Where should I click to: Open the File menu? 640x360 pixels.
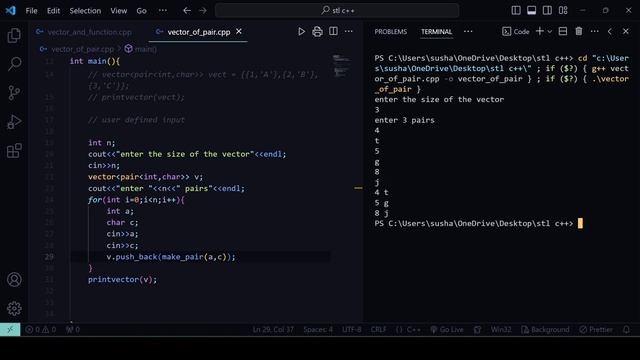click(31, 11)
